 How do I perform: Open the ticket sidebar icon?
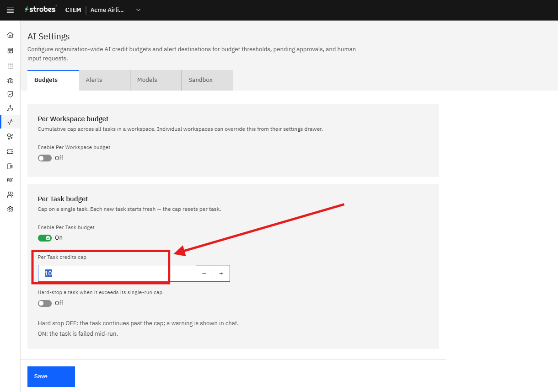point(10,151)
